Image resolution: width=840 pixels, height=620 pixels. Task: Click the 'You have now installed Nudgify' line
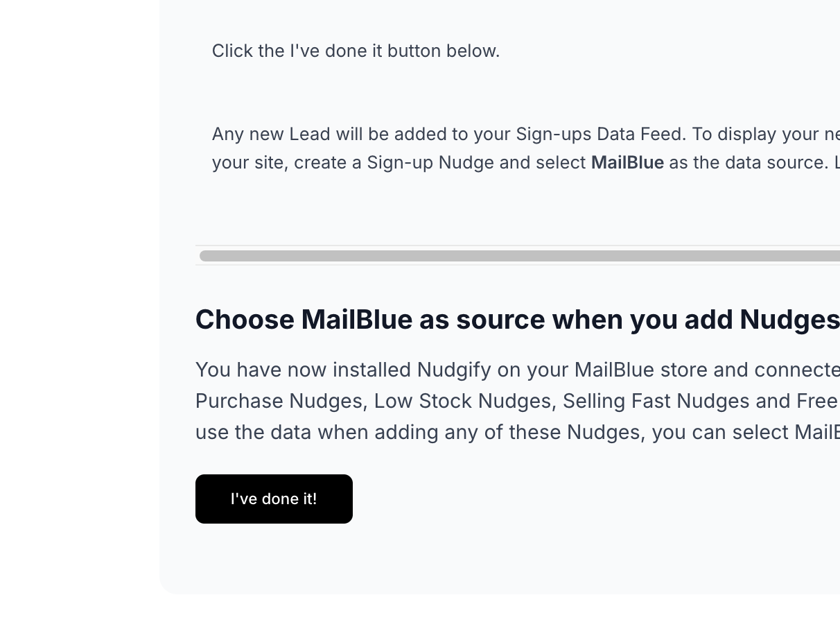[x=518, y=370]
